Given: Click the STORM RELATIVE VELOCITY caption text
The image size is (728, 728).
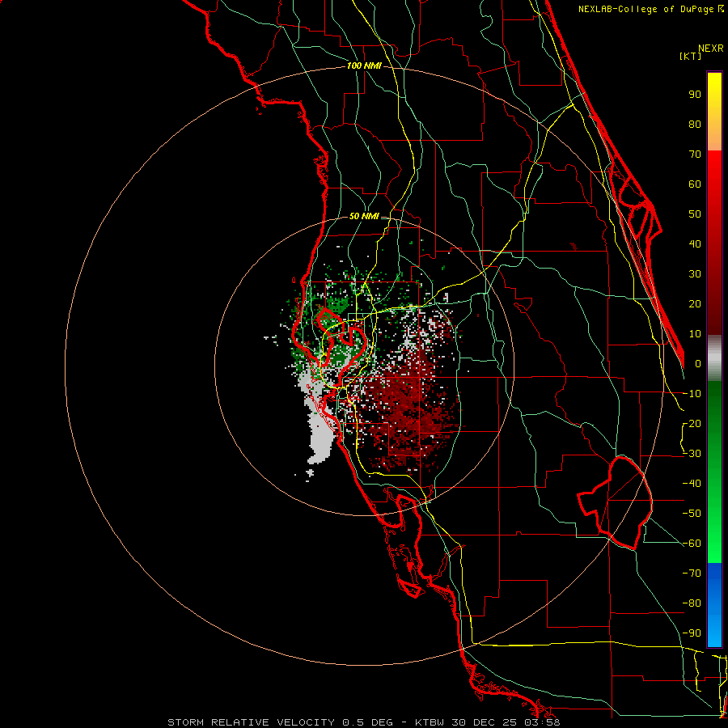Looking at the screenshot, I should point(251,722).
